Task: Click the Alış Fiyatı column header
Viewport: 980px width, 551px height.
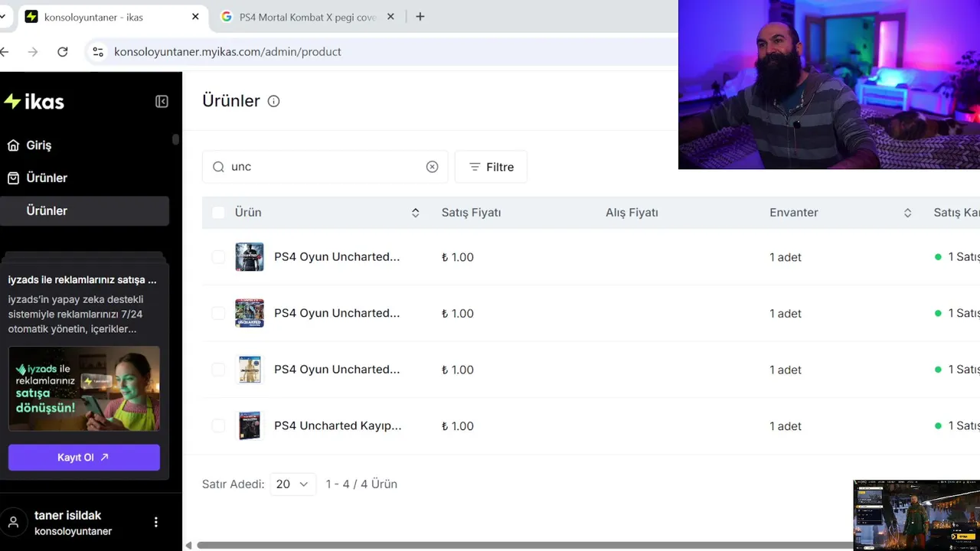Action: (x=632, y=213)
